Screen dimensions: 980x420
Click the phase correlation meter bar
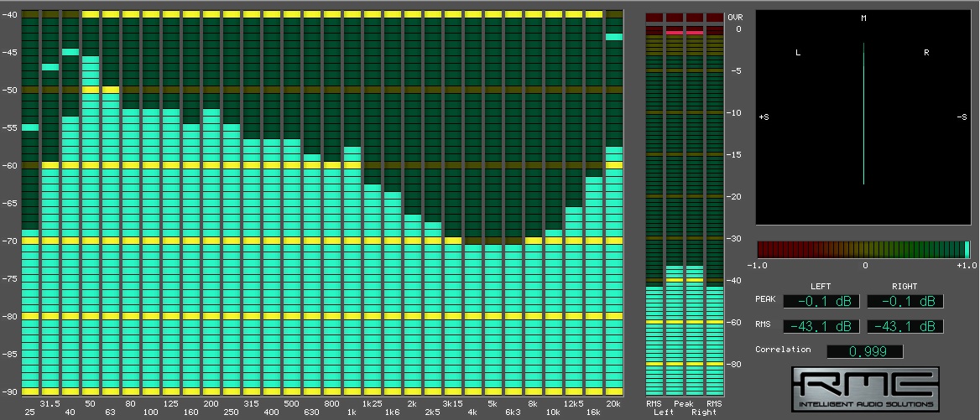click(863, 249)
